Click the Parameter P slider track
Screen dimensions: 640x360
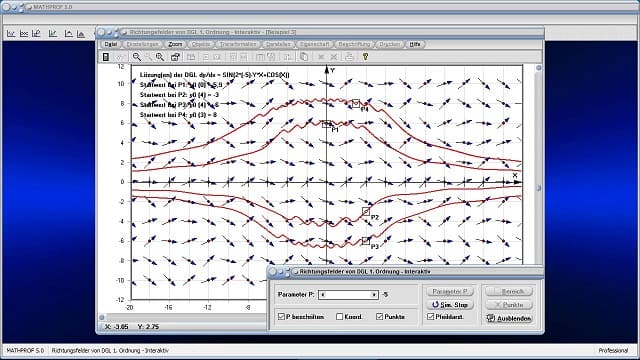(348, 295)
